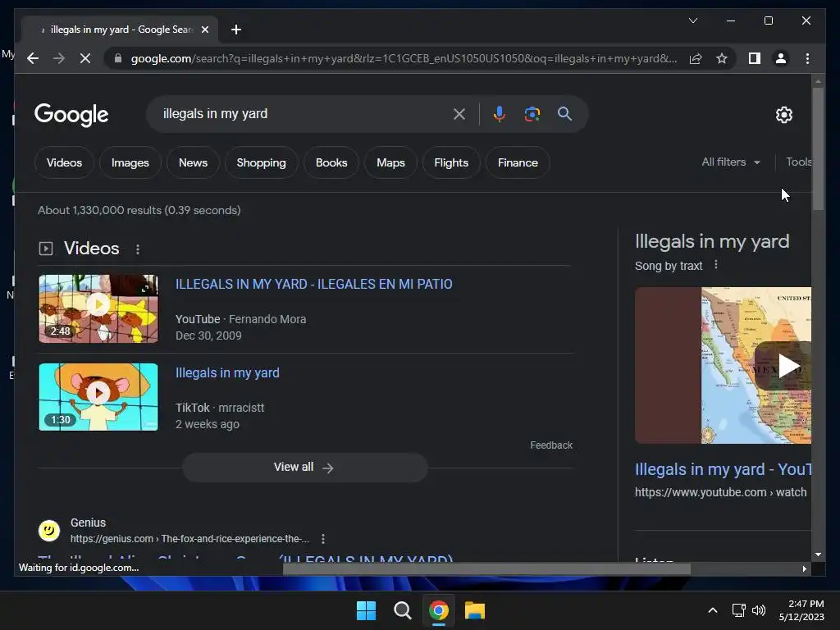Open Videos section three-dot options
The width and height of the screenshot is (840, 630).
[x=138, y=249]
